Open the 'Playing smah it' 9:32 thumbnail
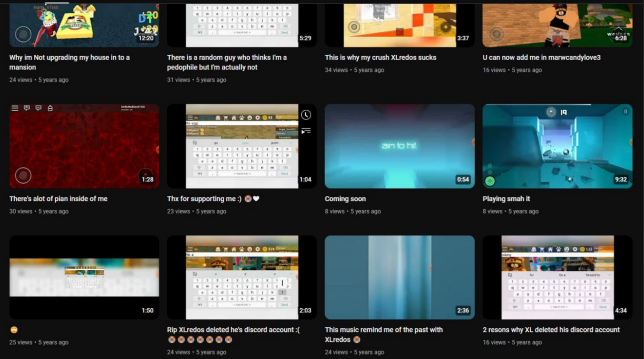Viewport: 644px width, 359px height. coord(557,146)
